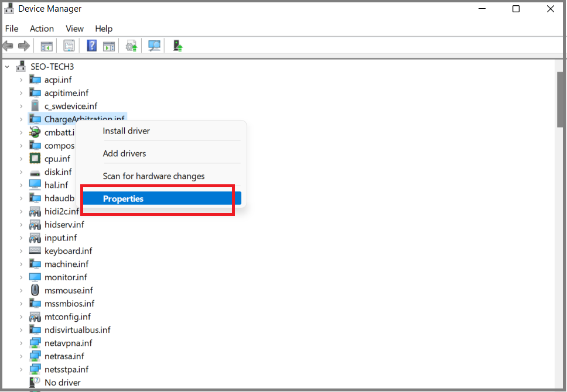Select the cpu.inf label
The height and width of the screenshot is (392, 567).
(x=57, y=159)
